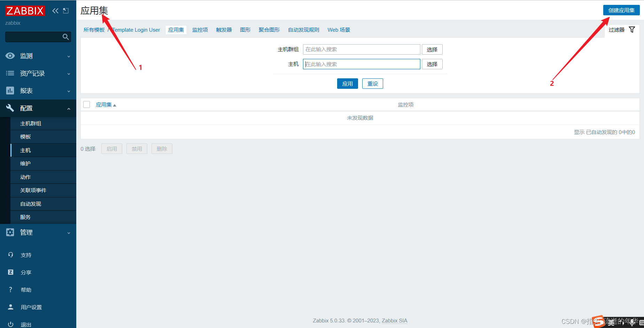This screenshot has height=328, width=644.
Task: Click the 启用 bulk action button
Action: (x=112, y=149)
